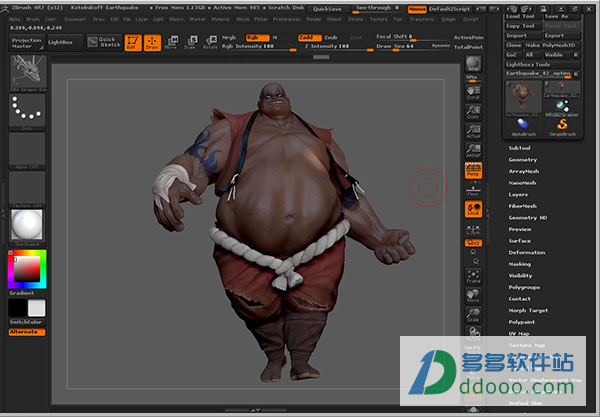Send to GoZ button

(512, 55)
